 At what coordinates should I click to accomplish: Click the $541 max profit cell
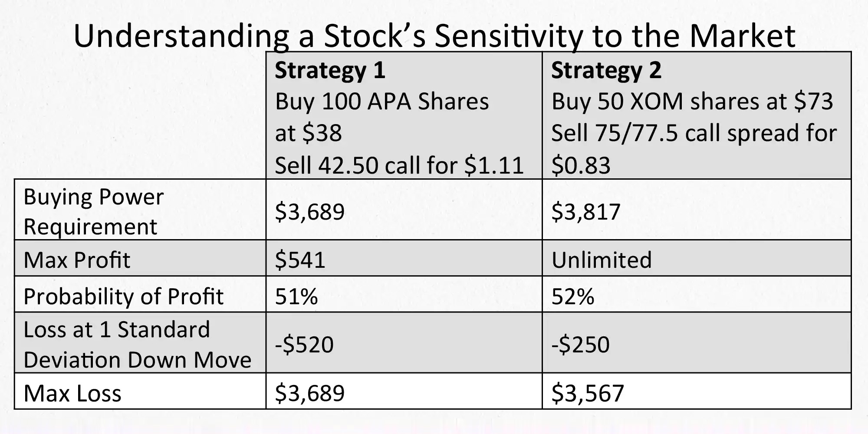(300, 260)
